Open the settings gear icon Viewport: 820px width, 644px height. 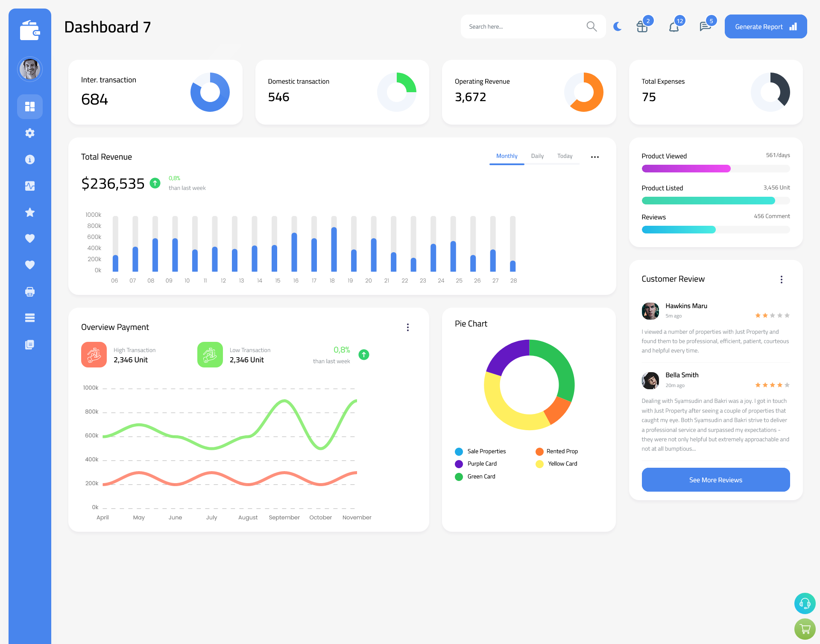[30, 133]
